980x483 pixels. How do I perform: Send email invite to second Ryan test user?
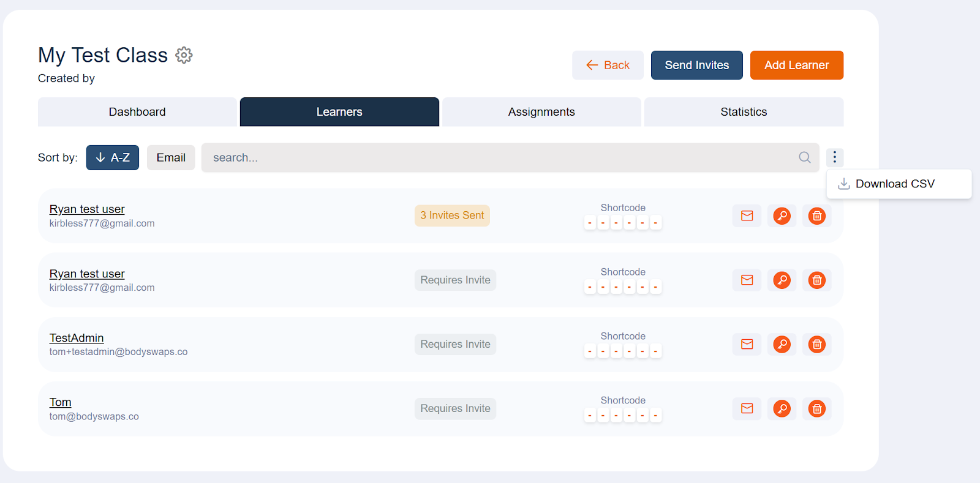747,280
